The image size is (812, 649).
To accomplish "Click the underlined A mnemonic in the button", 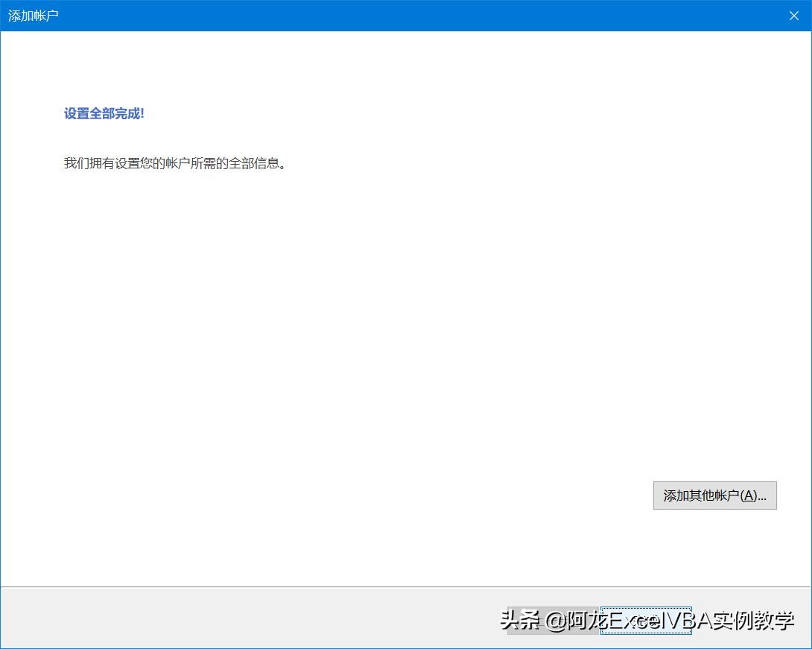I will (749, 496).
